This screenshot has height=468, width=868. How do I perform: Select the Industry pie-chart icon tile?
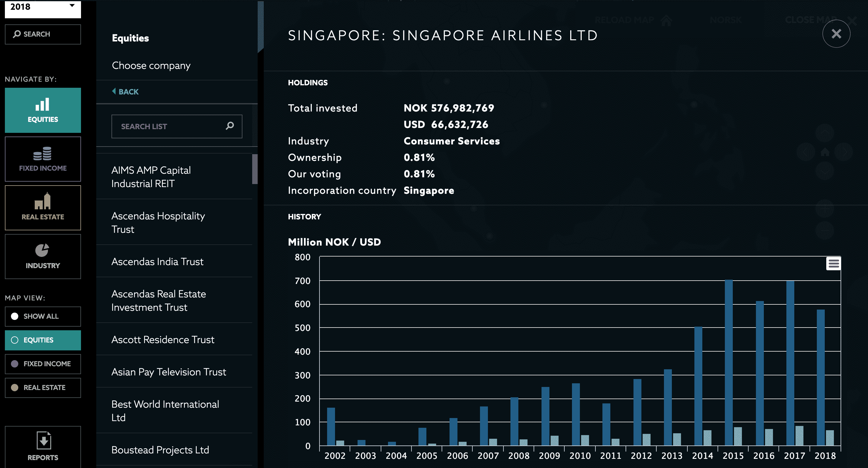pyautogui.click(x=43, y=257)
